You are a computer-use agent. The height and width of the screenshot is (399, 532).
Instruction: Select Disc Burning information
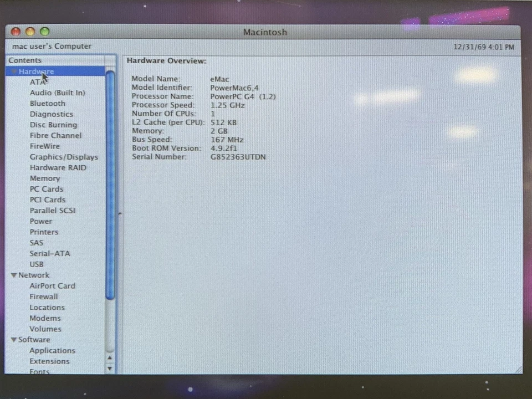point(53,125)
